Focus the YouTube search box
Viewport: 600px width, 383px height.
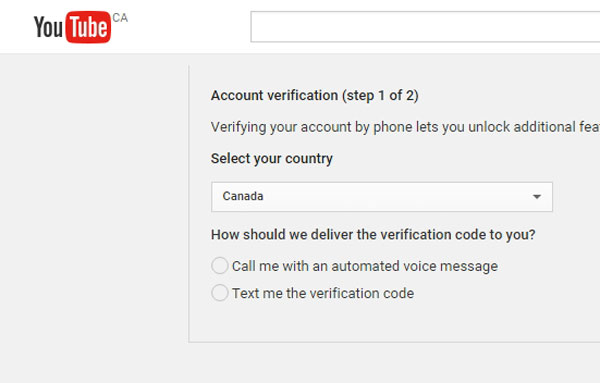[425, 27]
